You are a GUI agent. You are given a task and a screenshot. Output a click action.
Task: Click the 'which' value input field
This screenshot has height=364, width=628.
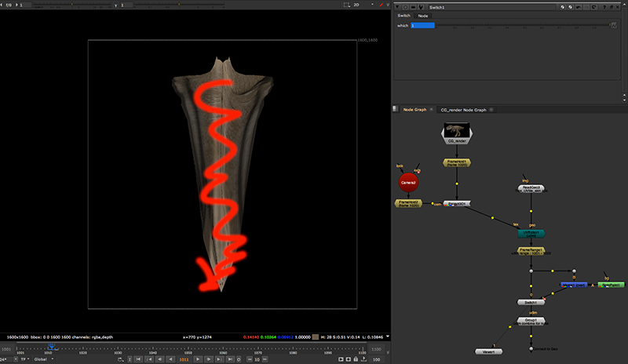[x=422, y=26]
